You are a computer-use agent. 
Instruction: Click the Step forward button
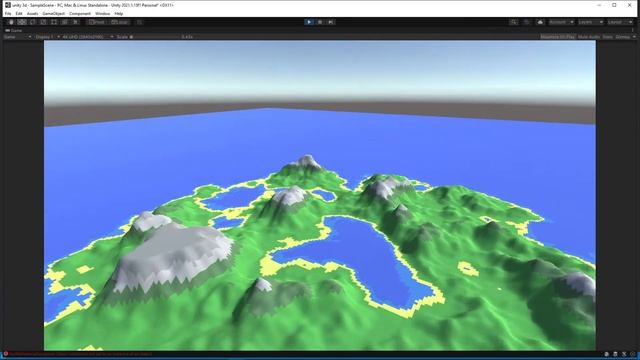coord(331,22)
